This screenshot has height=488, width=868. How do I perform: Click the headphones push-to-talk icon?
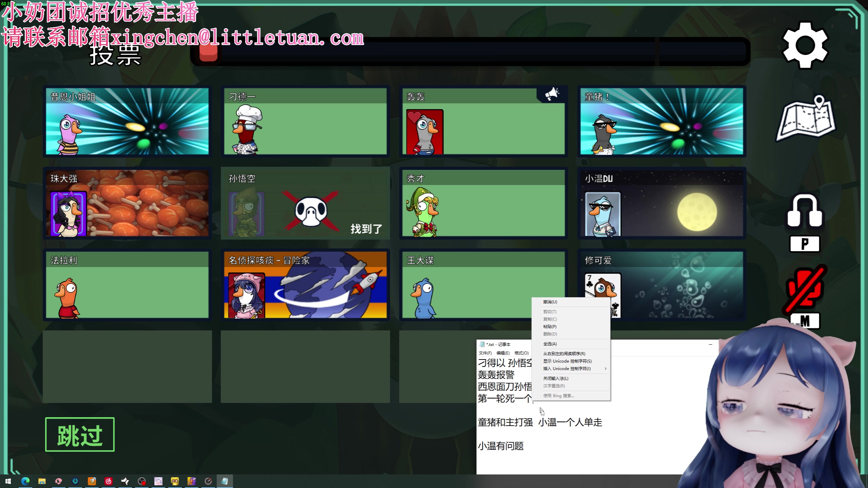(x=805, y=212)
